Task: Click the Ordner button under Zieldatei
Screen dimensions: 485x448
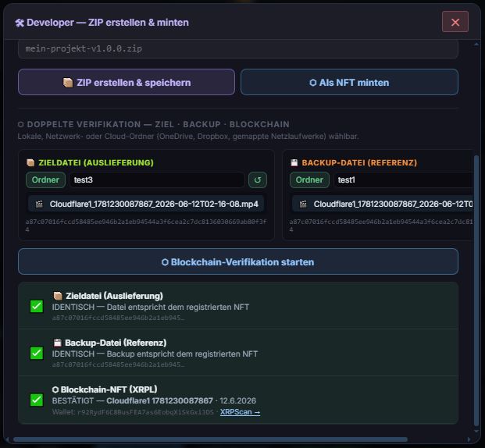Action: tap(45, 180)
